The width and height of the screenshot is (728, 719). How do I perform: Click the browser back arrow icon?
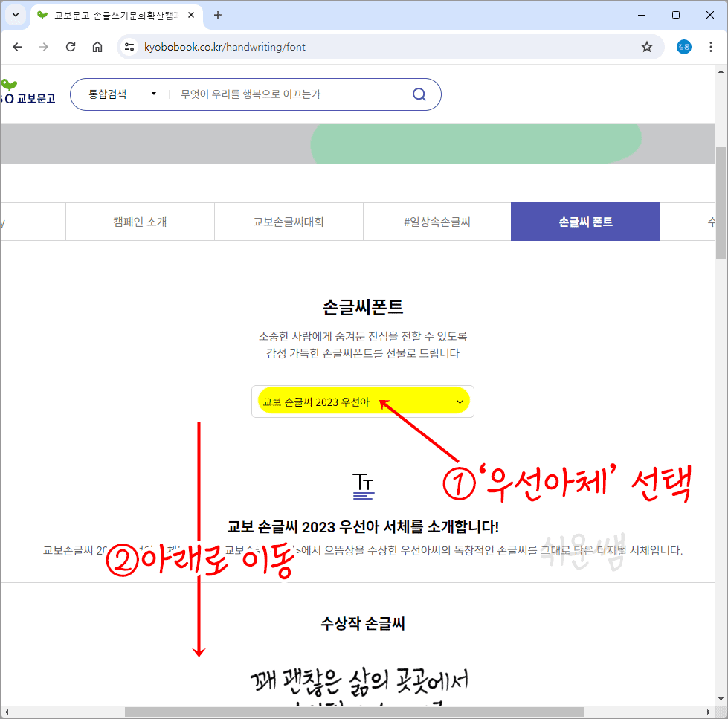click(x=17, y=46)
